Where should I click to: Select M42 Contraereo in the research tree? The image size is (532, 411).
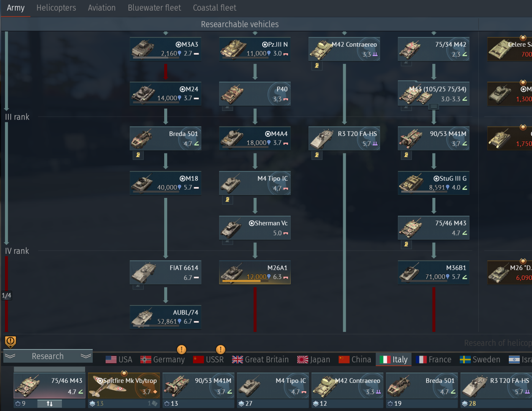coord(344,49)
